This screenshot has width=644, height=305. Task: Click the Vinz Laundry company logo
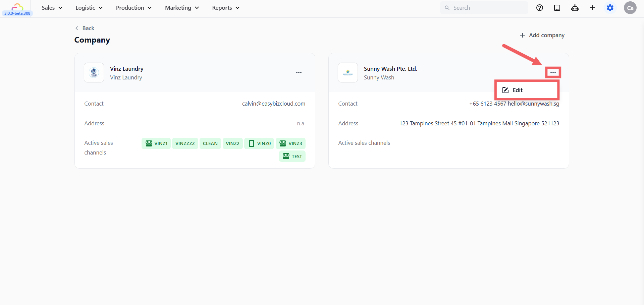(94, 72)
